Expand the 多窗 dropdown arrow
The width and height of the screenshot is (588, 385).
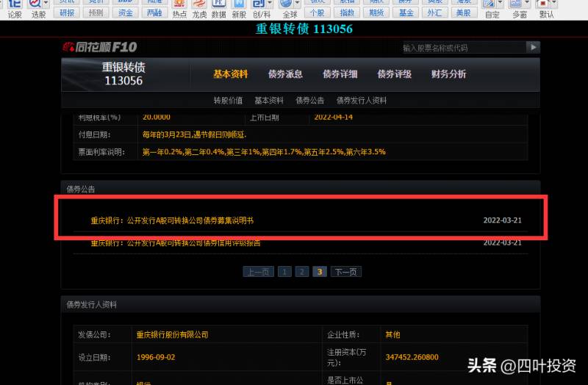pyautogui.click(x=527, y=3)
